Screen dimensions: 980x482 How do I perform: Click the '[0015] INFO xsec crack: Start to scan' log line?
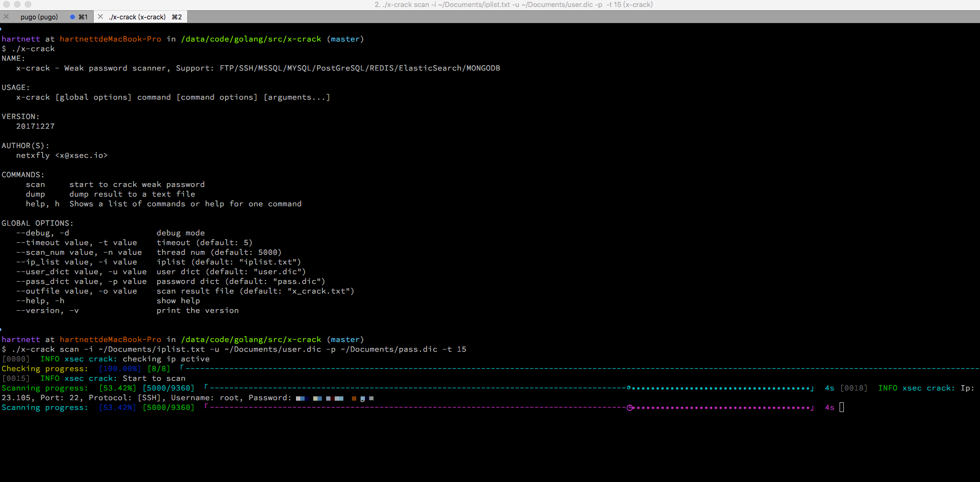[x=94, y=378]
